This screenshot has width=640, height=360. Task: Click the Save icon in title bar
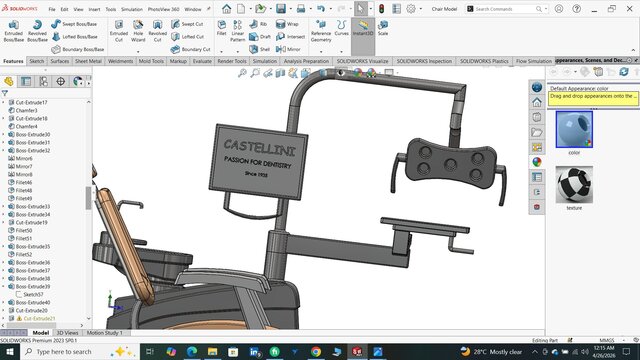[x=281, y=9]
